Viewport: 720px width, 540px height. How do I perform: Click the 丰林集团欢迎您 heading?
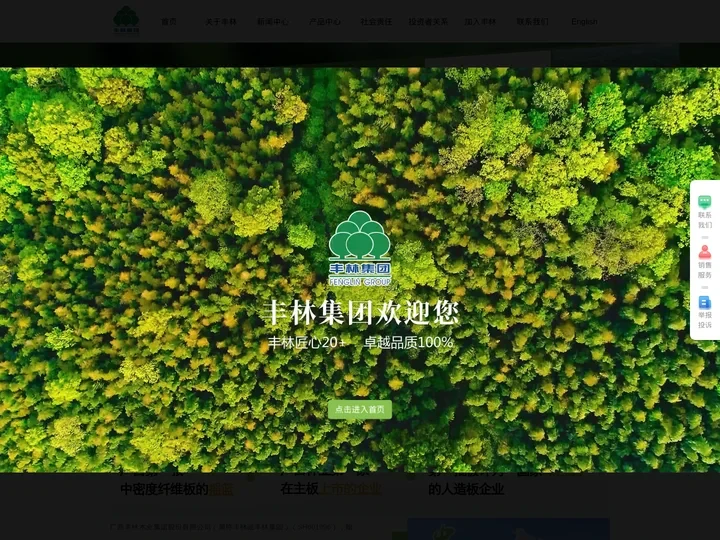tap(360, 313)
